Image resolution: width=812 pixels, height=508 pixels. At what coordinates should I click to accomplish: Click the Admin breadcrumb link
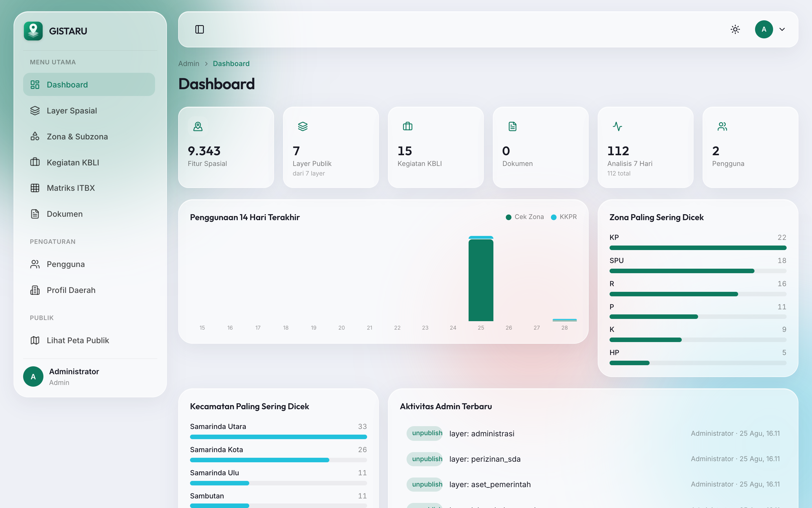(189, 63)
